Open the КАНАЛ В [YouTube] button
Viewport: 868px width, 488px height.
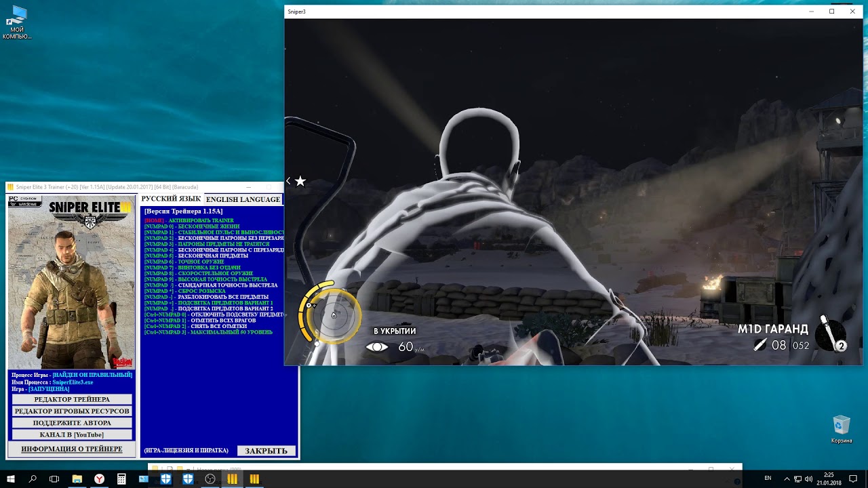72,434
